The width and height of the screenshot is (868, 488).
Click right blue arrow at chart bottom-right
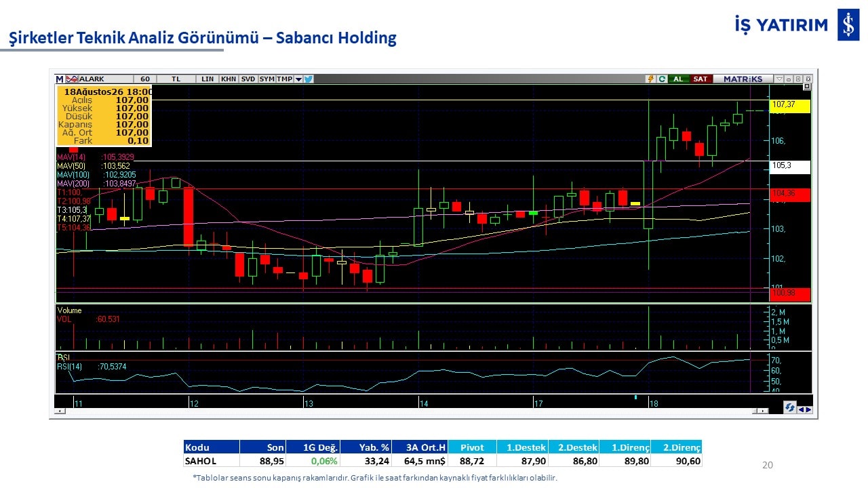tap(808, 409)
